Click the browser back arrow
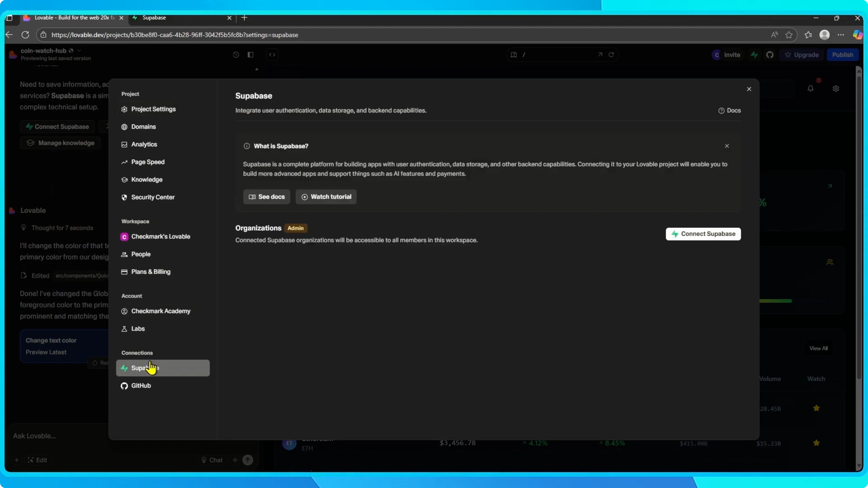 coord(9,35)
